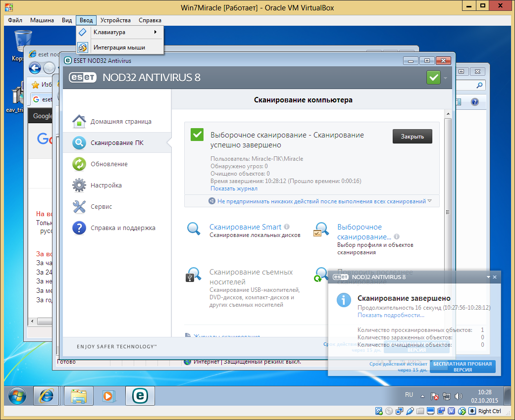
Task: Click VirtualBox optical disc status icon
Action: coord(389,411)
